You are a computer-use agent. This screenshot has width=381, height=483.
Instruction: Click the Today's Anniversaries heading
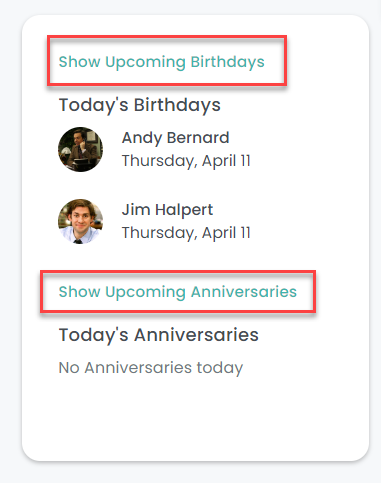[159, 335]
